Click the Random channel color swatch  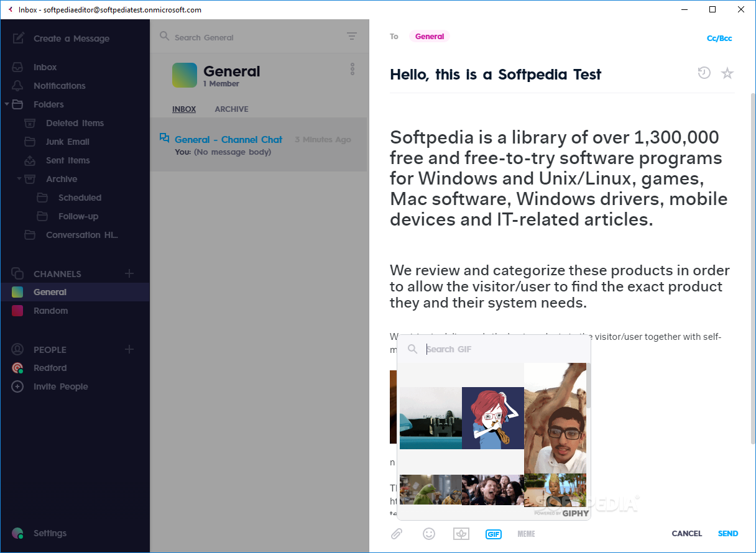coord(18,311)
